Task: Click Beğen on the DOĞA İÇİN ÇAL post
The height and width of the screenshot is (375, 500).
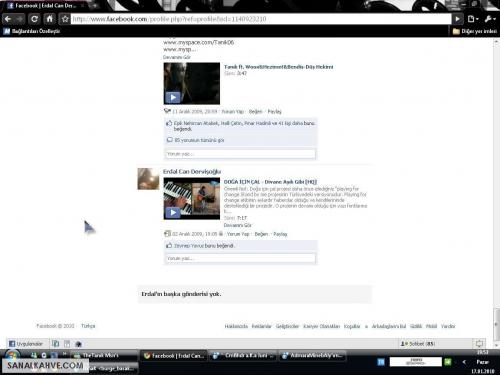Action: [x=261, y=234]
